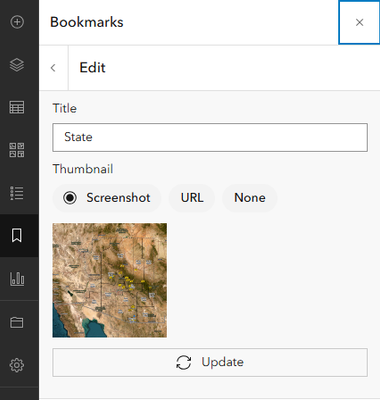
Task: Click the Title input field containing State
Action: [x=210, y=137]
